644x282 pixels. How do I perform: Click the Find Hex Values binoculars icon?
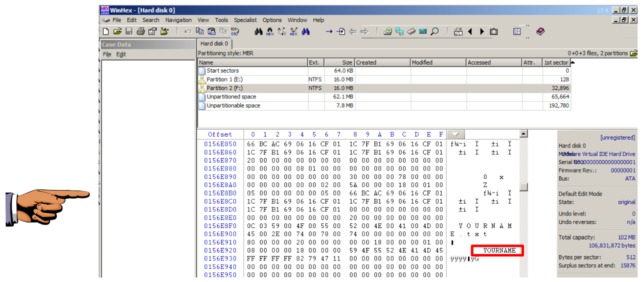(270, 31)
